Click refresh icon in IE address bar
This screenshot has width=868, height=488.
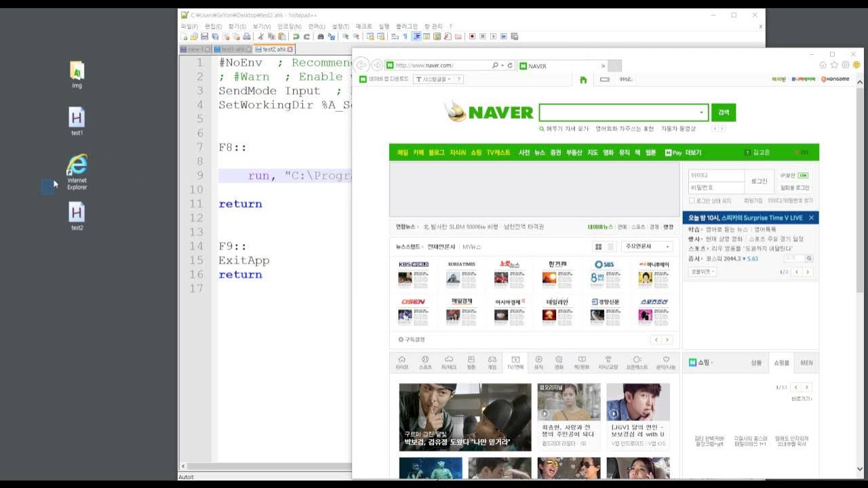coord(510,66)
